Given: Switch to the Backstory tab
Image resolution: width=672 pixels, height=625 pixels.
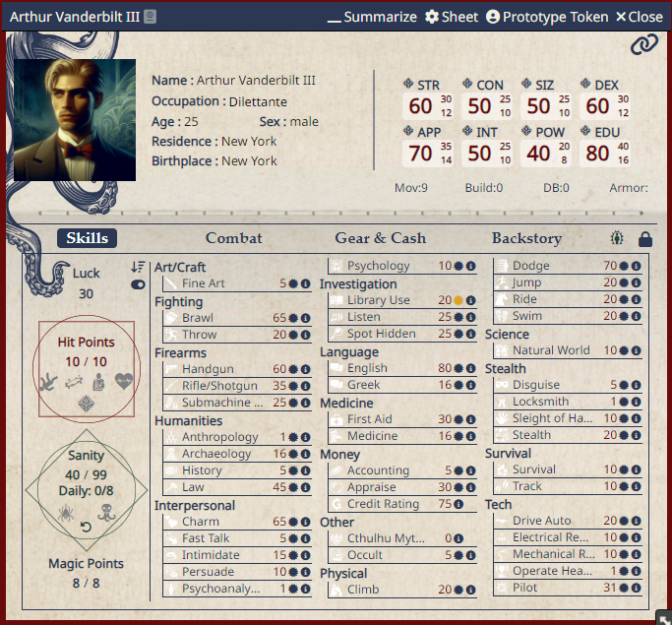Looking at the screenshot, I should click(526, 238).
